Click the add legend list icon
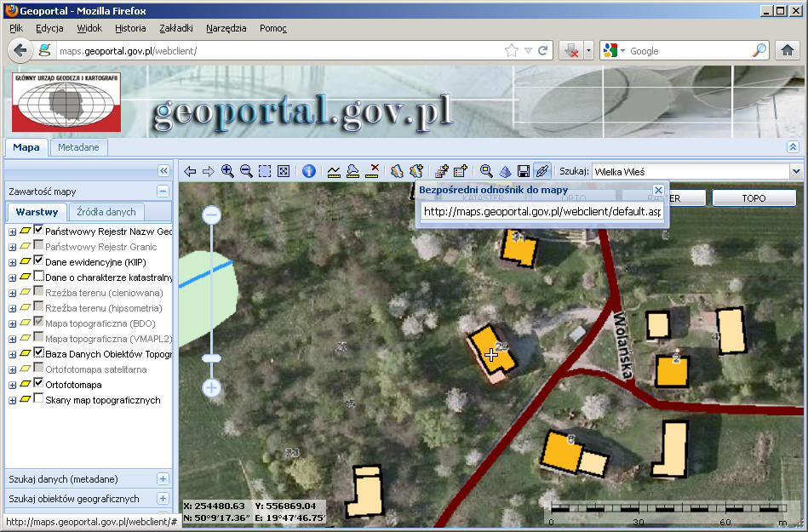808x532 pixels. (460, 171)
